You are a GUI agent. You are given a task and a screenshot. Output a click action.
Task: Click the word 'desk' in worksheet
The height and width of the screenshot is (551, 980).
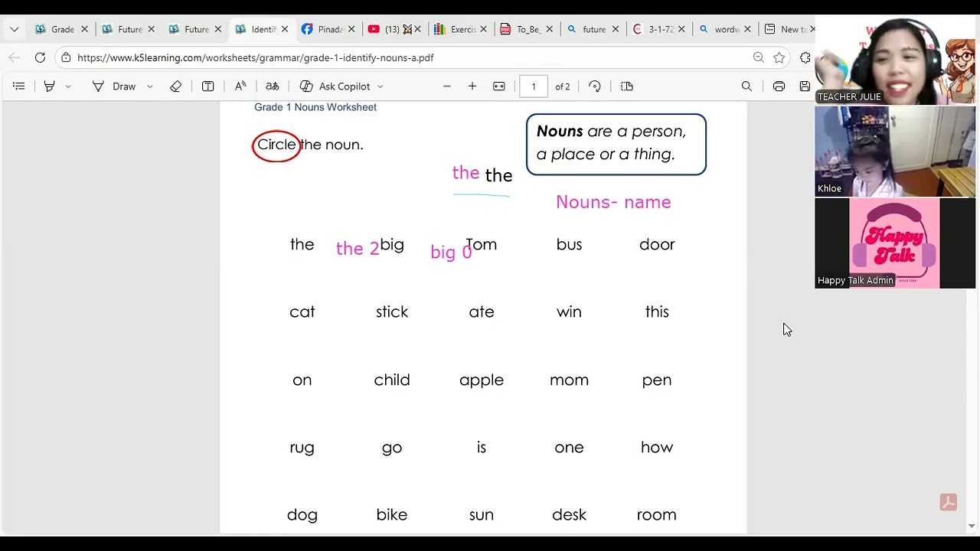[x=569, y=515]
